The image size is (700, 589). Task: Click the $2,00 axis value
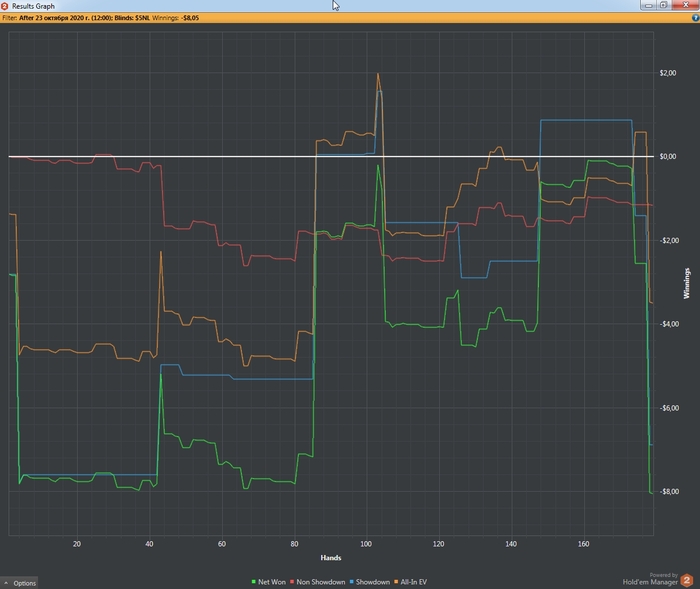668,73
